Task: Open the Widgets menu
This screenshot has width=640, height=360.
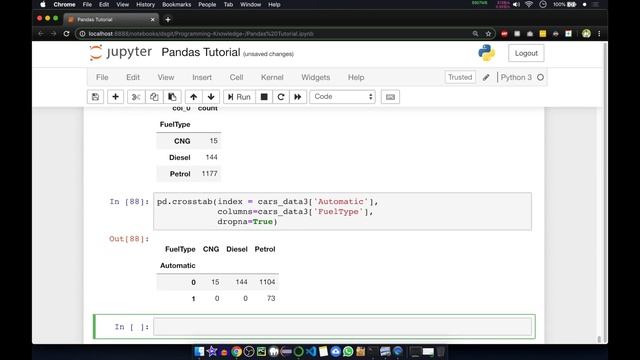Action: (x=316, y=77)
